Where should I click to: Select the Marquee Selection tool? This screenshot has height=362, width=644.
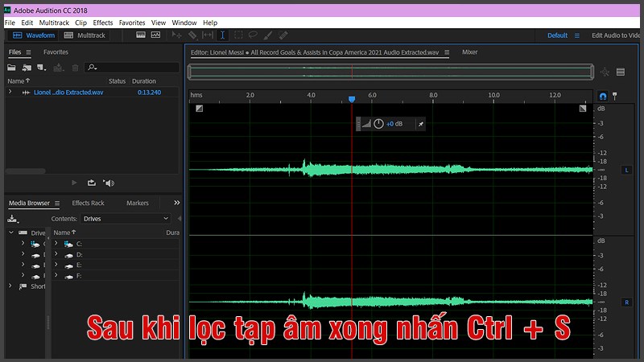[x=238, y=35]
